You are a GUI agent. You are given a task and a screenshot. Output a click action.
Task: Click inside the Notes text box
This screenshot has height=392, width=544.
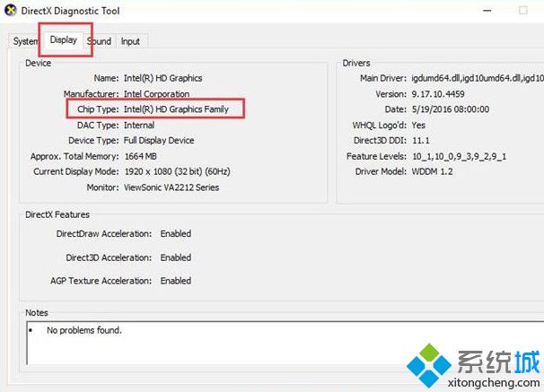tap(285, 343)
